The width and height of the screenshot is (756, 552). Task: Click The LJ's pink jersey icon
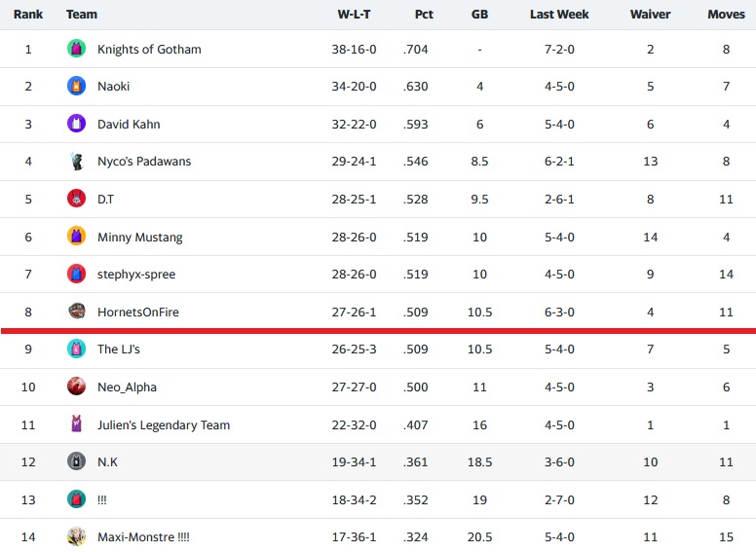coord(76,349)
